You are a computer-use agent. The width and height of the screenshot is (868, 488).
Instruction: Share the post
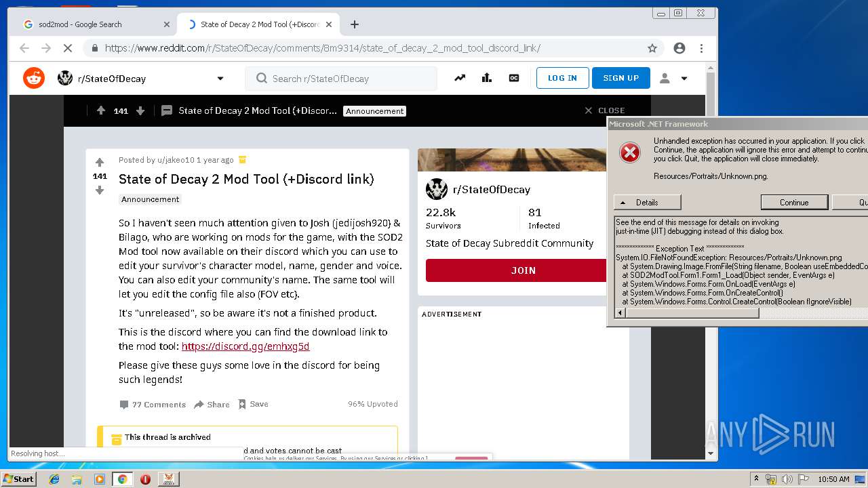click(x=212, y=405)
